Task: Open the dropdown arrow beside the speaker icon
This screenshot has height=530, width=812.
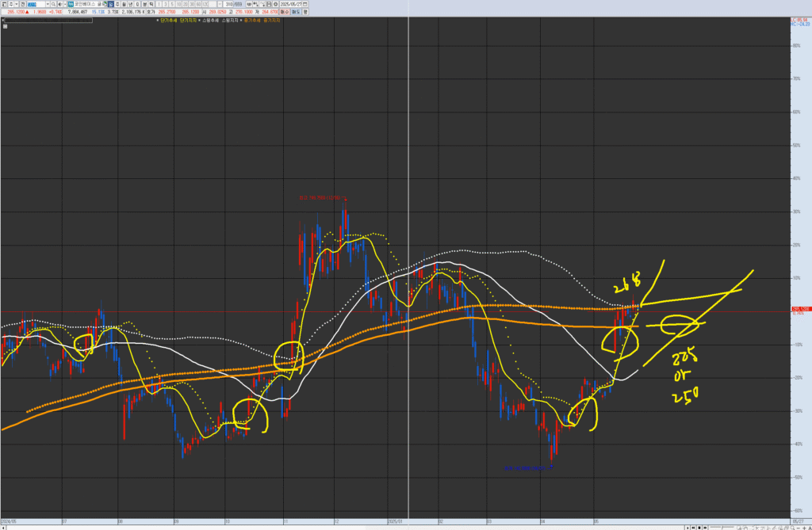Action: pos(65,4)
